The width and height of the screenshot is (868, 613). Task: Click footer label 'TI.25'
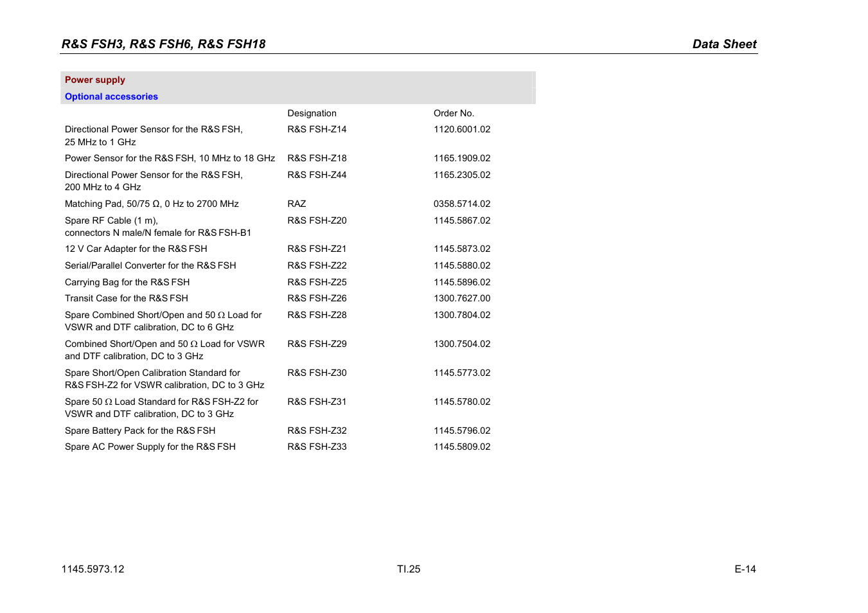pyautogui.click(x=409, y=569)
